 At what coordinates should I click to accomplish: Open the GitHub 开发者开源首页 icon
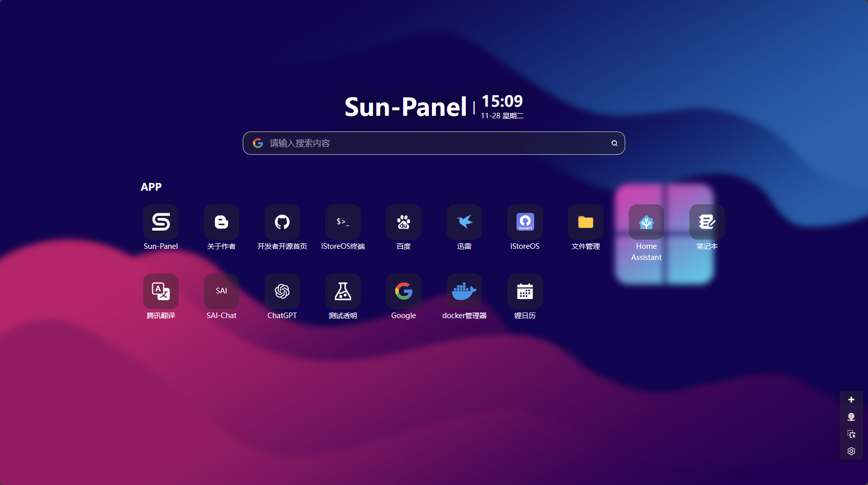(x=282, y=222)
